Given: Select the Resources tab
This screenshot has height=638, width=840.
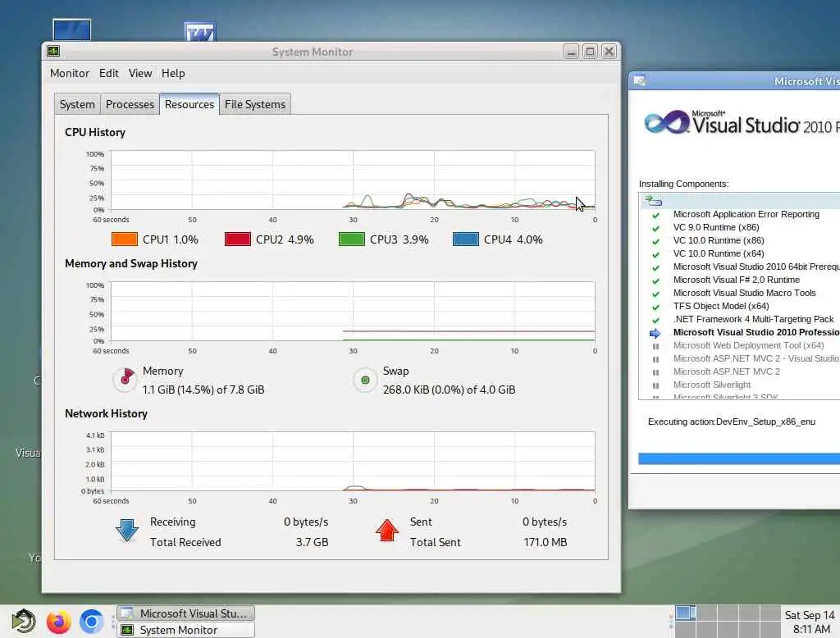Looking at the screenshot, I should point(189,104).
